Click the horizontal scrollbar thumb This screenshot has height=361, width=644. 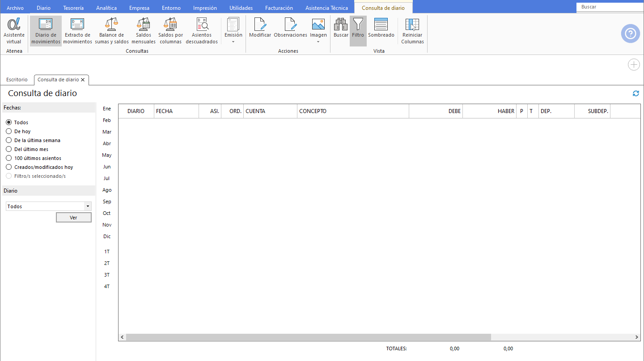coord(309,337)
